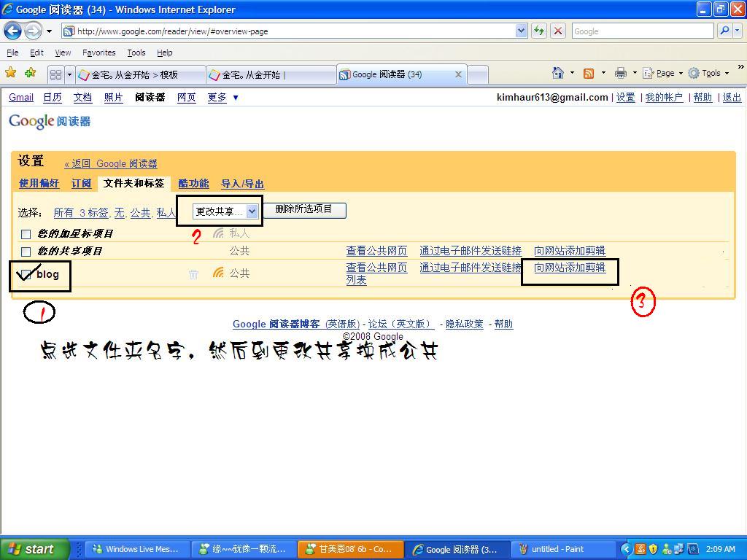Click the orange feed icon beside blog
Screen dimensions: 747x560
point(217,273)
